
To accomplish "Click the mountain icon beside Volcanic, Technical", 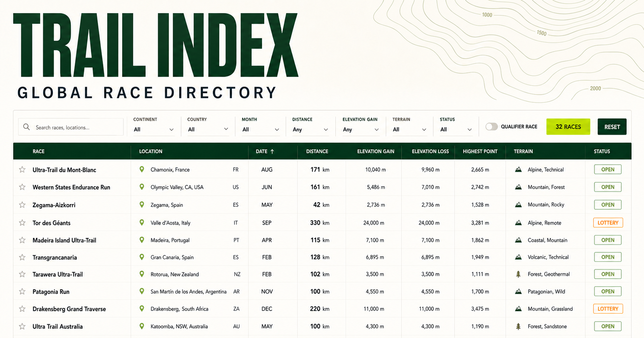I will coord(518,257).
